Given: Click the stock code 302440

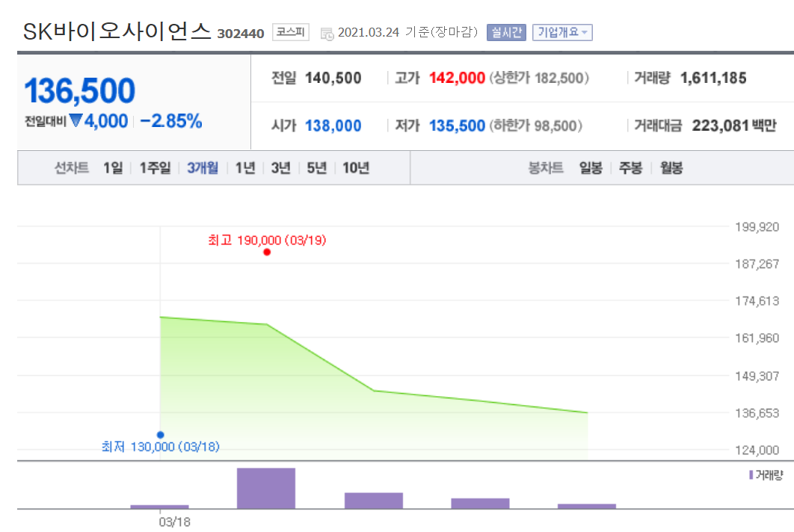Looking at the screenshot, I should click(241, 34).
